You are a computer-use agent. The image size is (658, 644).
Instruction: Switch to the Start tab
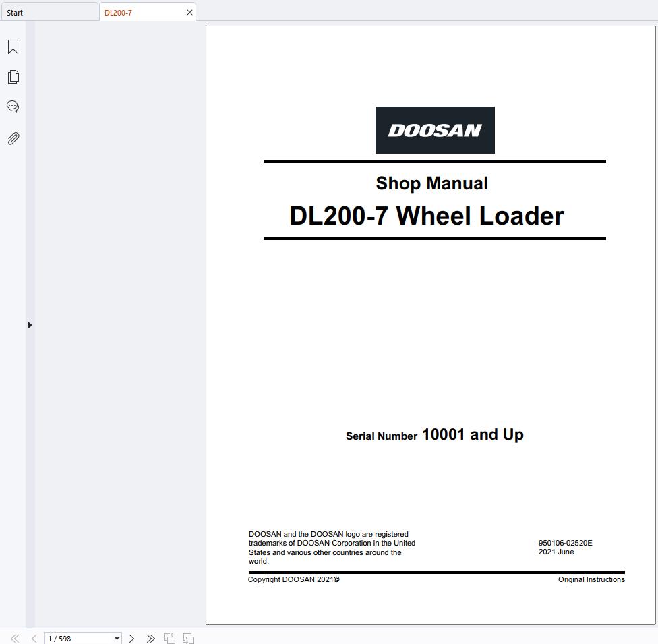pos(49,13)
